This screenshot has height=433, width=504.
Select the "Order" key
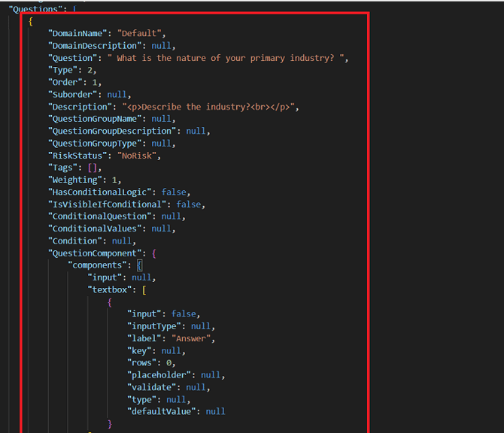(x=66, y=83)
